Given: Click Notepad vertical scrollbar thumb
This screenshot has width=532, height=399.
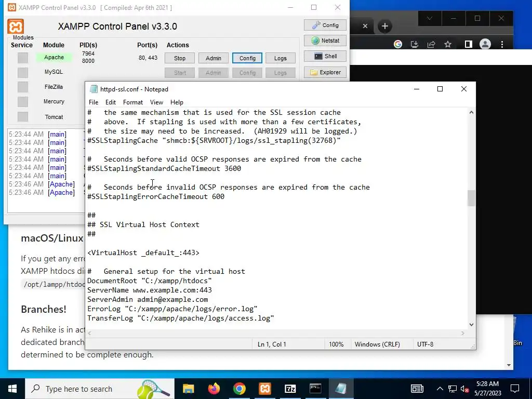Looking at the screenshot, I should point(471,198).
